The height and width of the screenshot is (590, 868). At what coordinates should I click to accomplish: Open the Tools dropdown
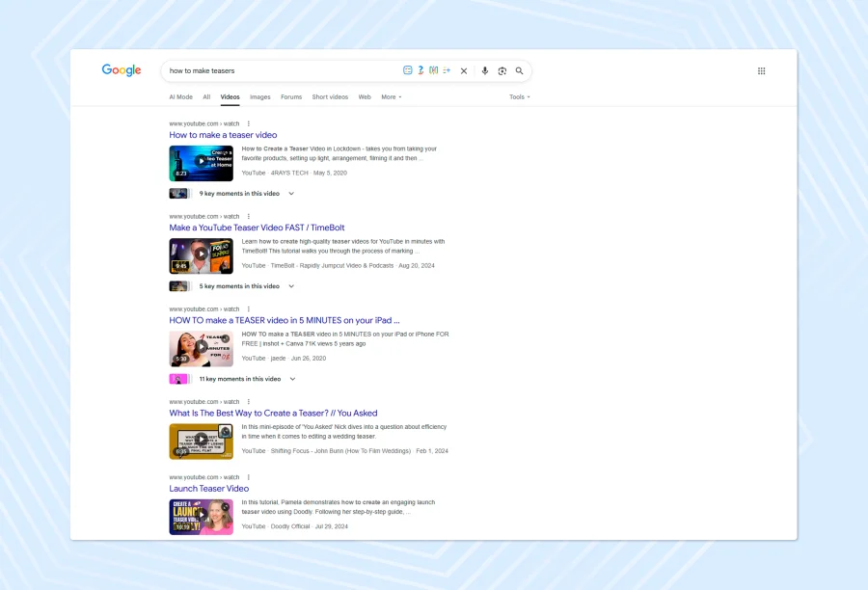520,97
